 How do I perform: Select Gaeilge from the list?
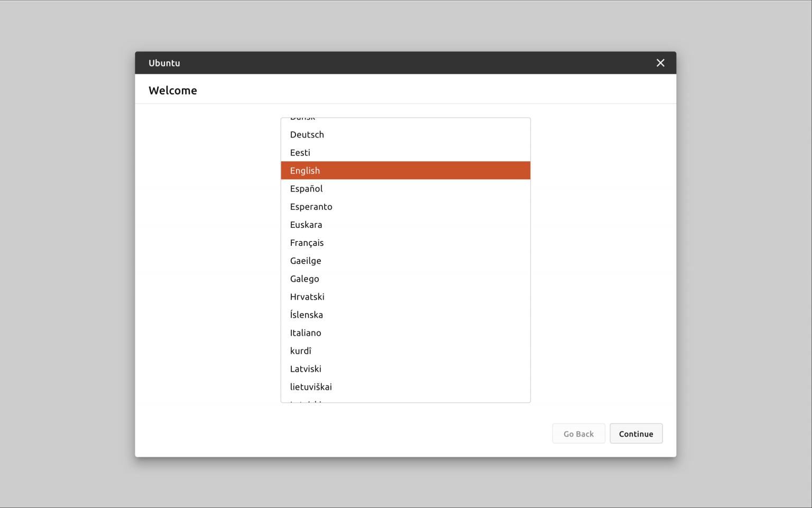tap(405, 260)
